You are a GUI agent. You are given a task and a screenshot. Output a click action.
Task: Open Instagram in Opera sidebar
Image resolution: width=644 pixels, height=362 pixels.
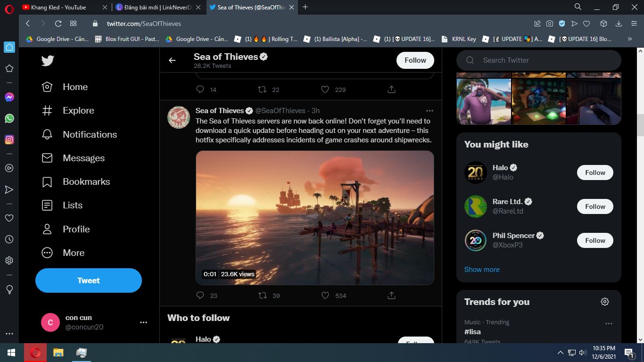(9, 140)
